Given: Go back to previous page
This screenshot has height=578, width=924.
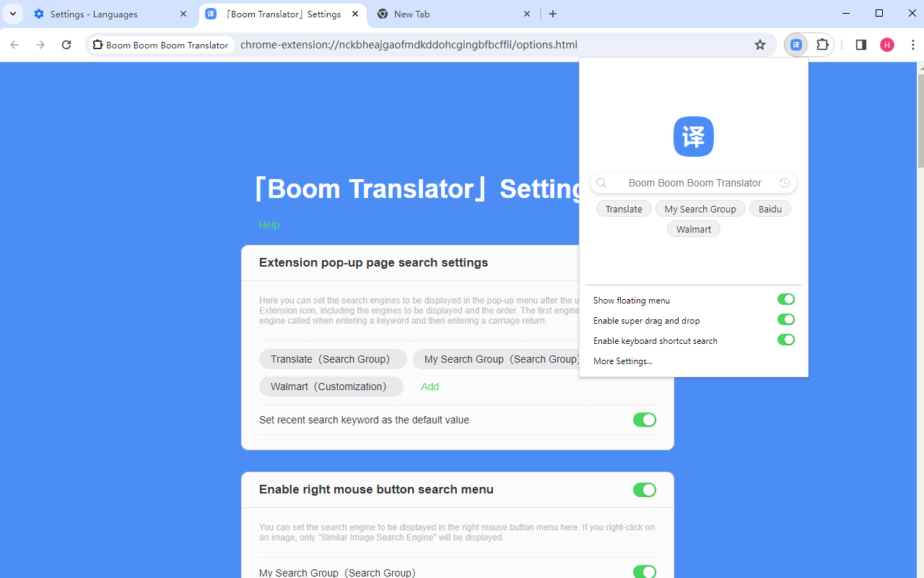Looking at the screenshot, I should point(14,45).
